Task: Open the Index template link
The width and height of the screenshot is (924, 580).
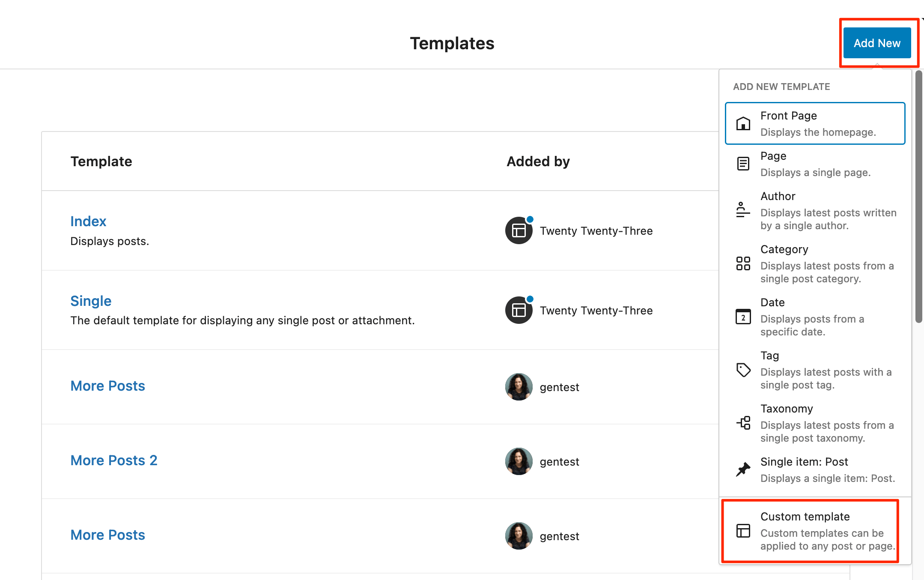Action: [x=88, y=221]
